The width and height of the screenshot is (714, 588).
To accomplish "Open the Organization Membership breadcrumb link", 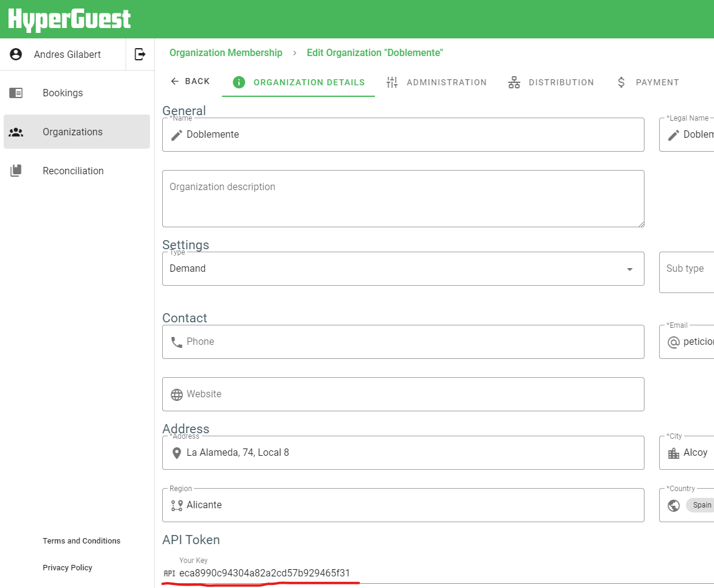I will pyautogui.click(x=226, y=53).
